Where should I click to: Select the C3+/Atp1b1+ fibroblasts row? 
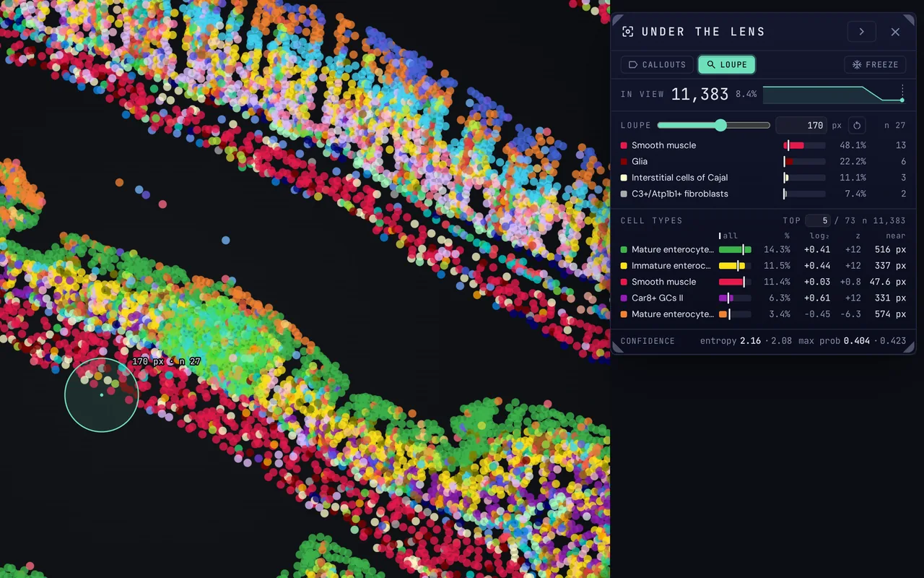pyautogui.click(x=763, y=194)
